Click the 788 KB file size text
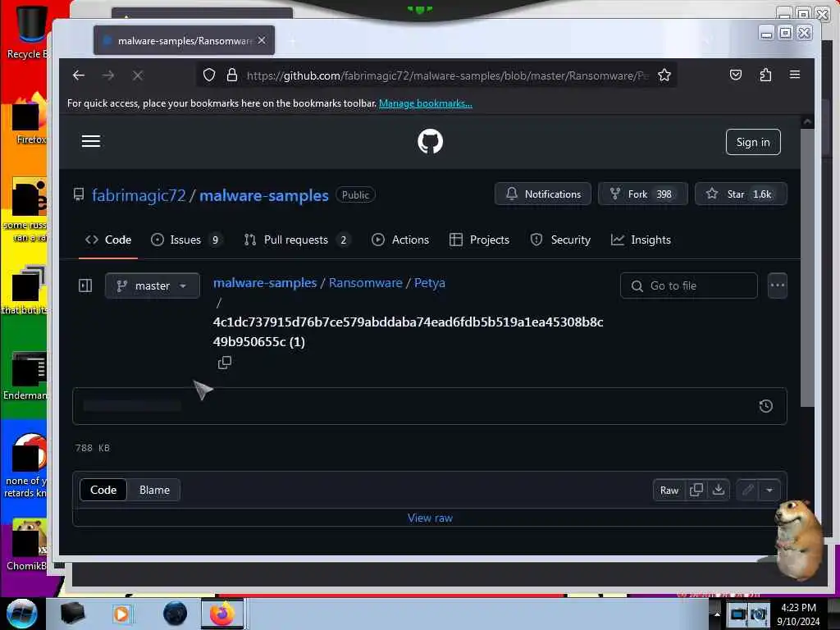This screenshot has height=630, width=840. coord(92,448)
